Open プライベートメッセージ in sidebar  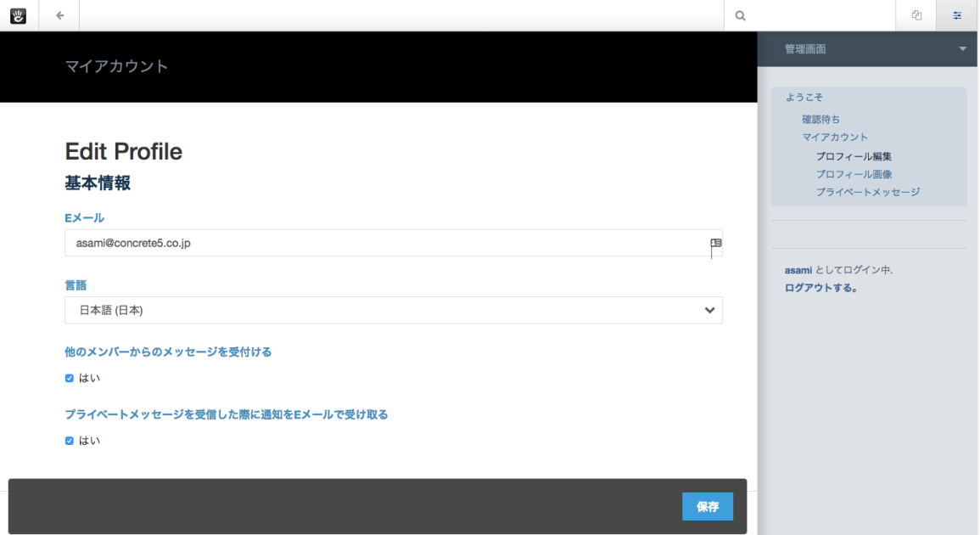867,193
